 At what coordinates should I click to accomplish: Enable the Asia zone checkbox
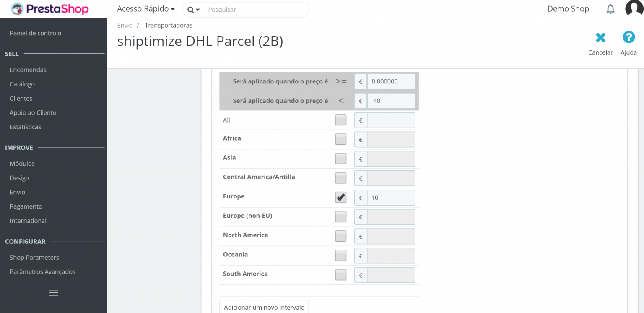pos(341,159)
